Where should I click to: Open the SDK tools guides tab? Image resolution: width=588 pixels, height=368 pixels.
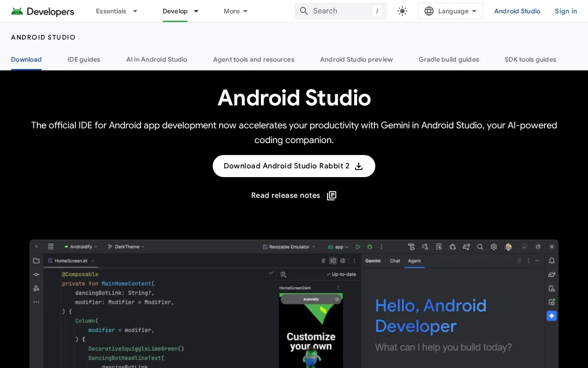(531, 59)
